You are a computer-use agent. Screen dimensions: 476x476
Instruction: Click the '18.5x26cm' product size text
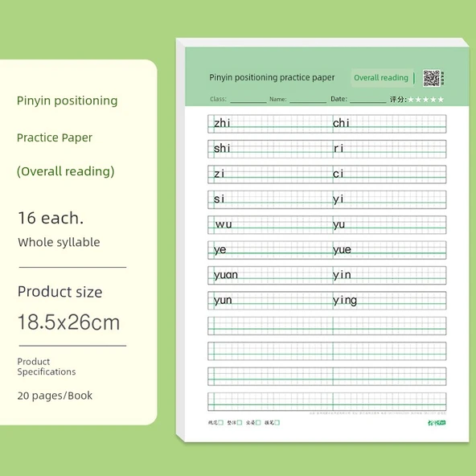[x=69, y=322]
